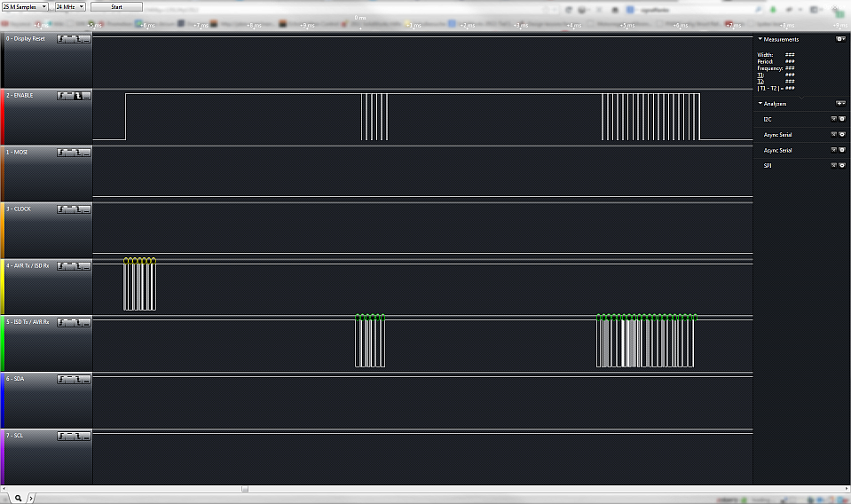Screen dimensions: 851x504
Task: Open the arrow tab next to search tab
Action: tap(31, 498)
